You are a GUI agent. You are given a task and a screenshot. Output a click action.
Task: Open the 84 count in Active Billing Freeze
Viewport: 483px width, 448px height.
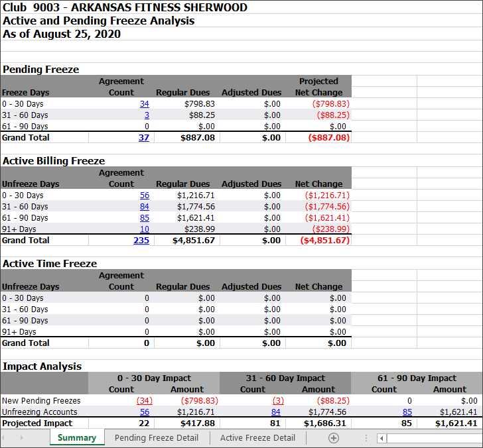pos(144,207)
